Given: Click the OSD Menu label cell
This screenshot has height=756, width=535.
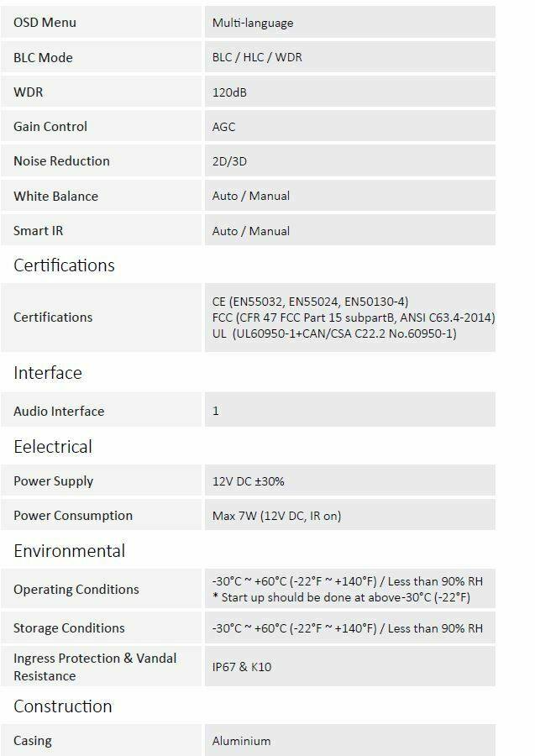Looking at the screenshot, I should point(102,22).
